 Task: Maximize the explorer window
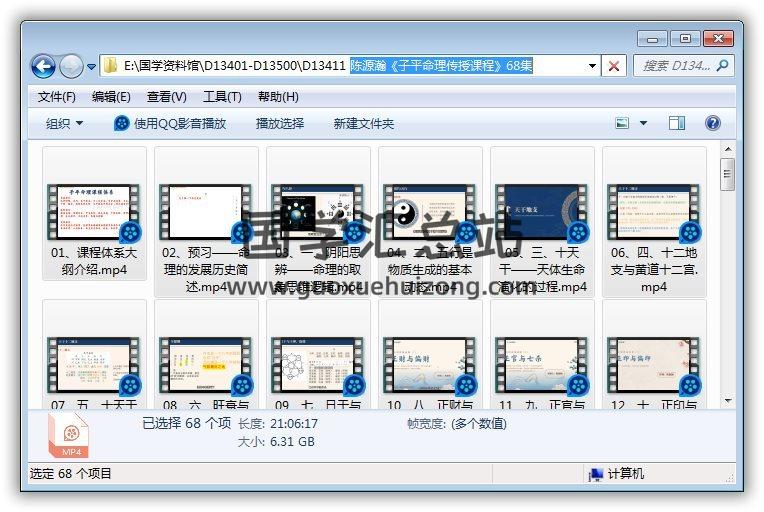[x=685, y=39]
